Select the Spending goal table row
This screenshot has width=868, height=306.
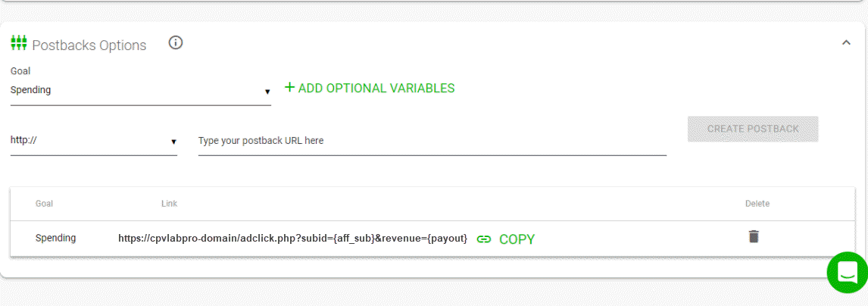pyautogui.click(x=432, y=239)
